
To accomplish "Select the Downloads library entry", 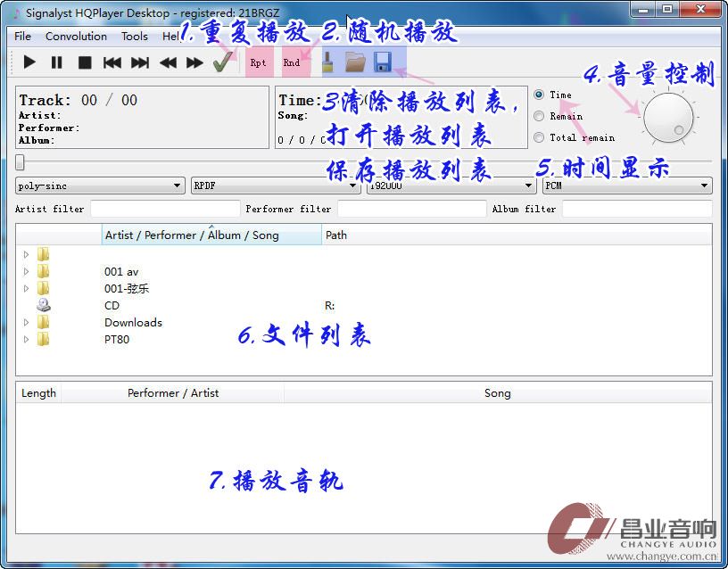I will [133, 323].
